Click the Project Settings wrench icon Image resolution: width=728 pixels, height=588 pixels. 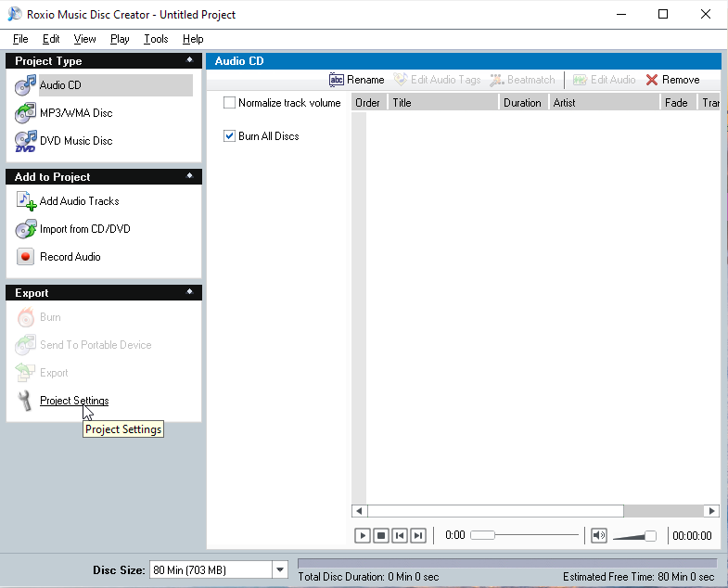(25, 401)
